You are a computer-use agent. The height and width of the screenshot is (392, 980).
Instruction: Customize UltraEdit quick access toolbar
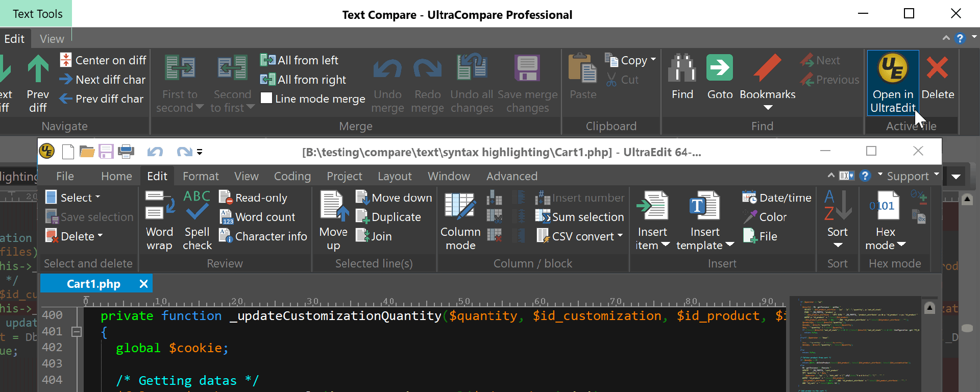pos(200,152)
